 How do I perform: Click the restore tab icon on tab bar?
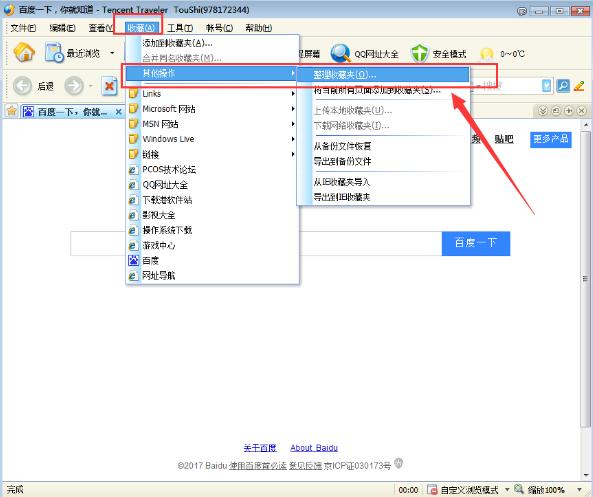pyautogui.click(x=556, y=111)
